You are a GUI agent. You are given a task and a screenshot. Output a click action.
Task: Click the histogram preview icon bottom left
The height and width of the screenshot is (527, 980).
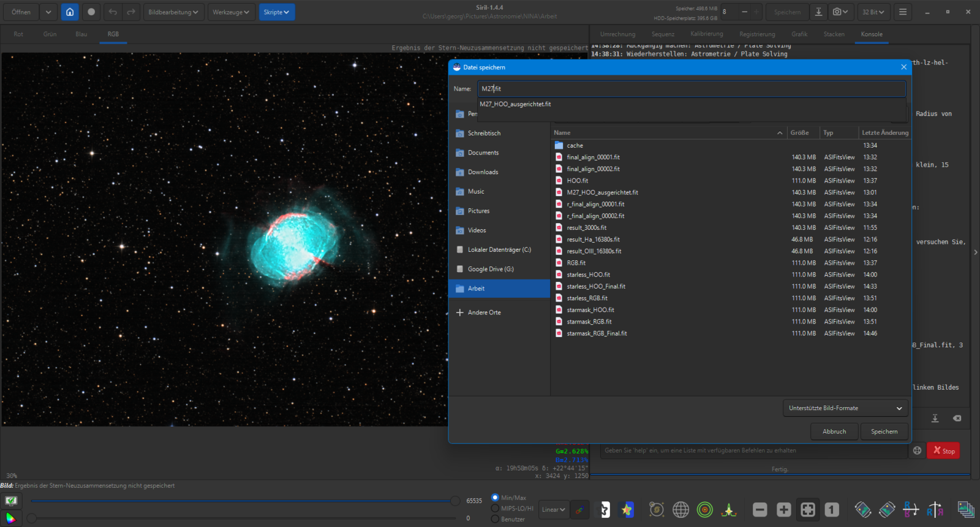(x=11, y=501)
